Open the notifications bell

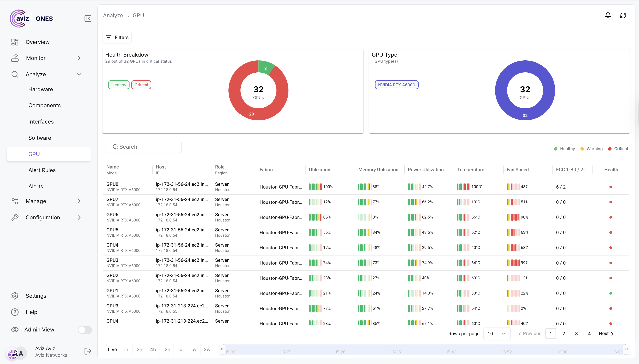(x=608, y=15)
